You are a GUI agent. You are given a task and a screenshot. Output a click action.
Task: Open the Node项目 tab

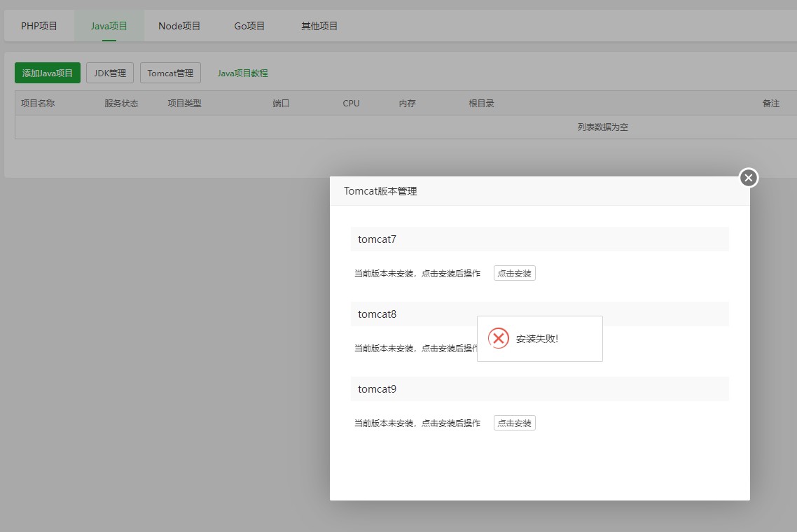179,26
